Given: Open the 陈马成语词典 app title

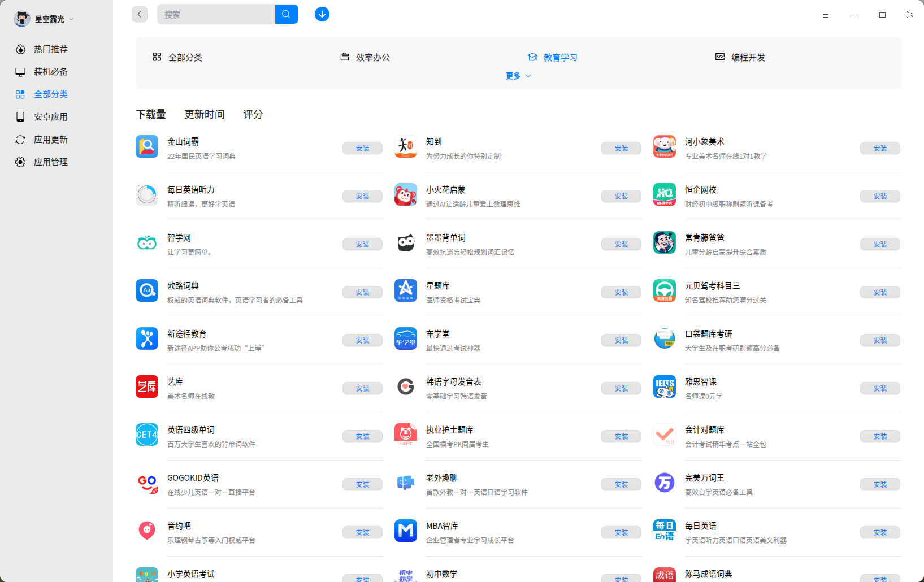Looking at the screenshot, I should click(x=709, y=574).
